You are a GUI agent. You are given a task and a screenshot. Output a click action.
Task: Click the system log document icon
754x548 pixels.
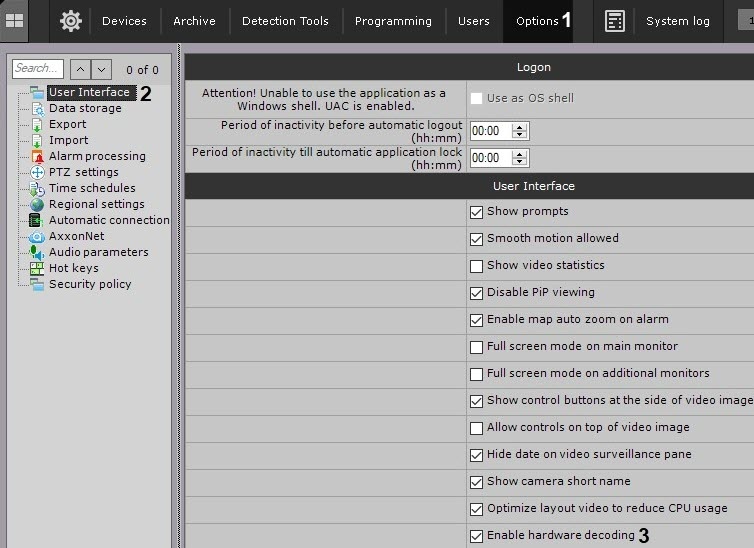615,21
